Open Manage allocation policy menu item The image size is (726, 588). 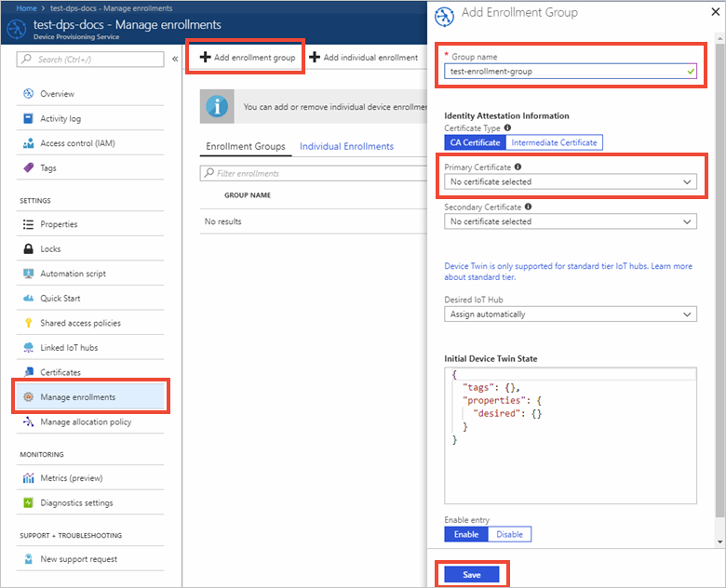pyautogui.click(x=90, y=421)
